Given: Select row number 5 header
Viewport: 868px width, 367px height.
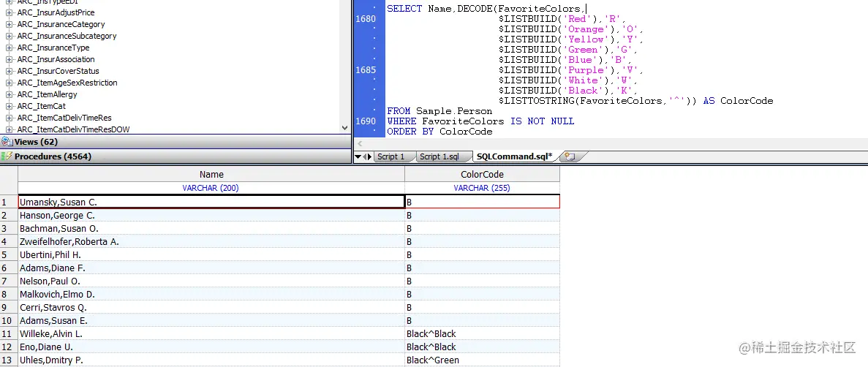Looking at the screenshot, I should 9,254.
